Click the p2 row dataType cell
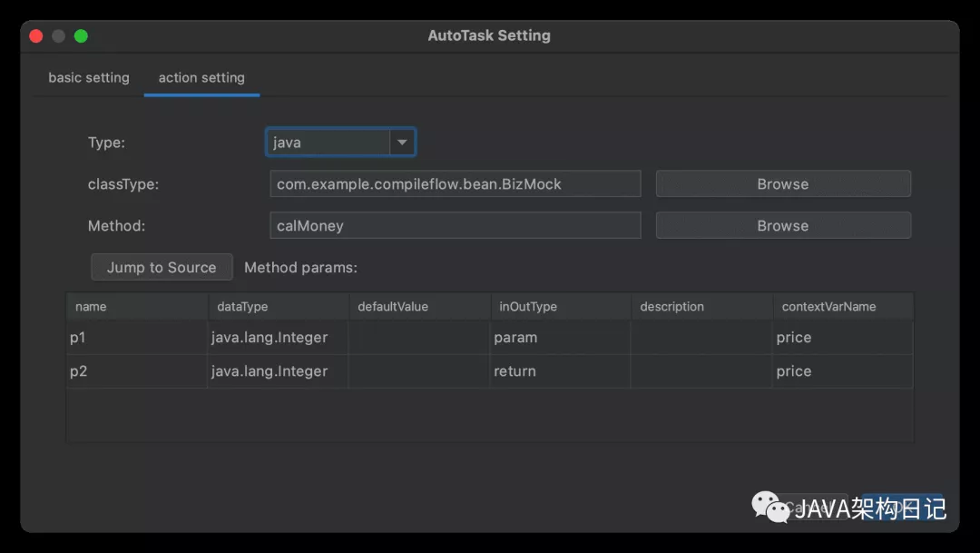The height and width of the screenshot is (553, 980). pos(278,371)
